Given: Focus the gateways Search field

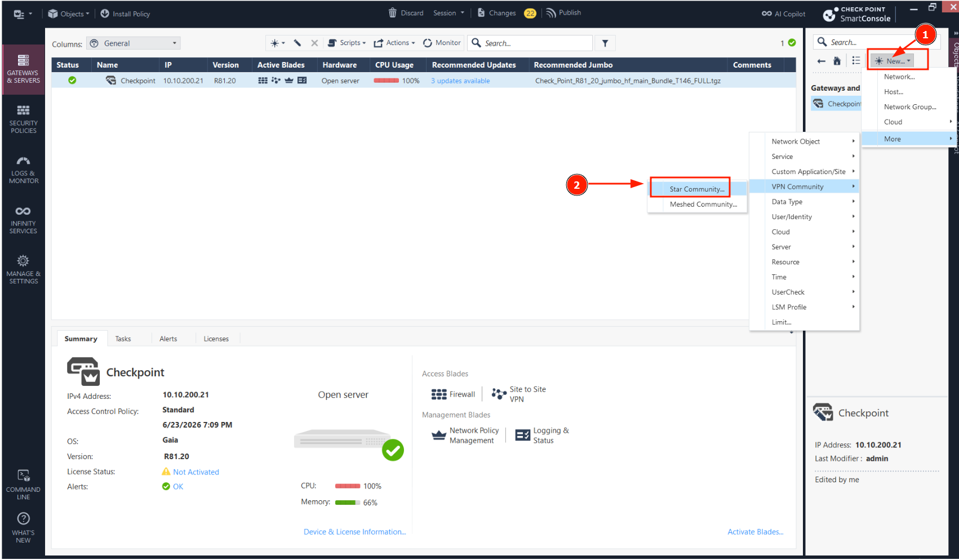Looking at the screenshot, I should [x=531, y=43].
